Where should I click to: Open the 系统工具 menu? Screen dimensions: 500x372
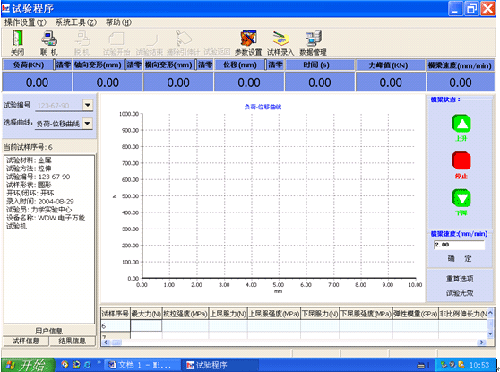click(x=76, y=23)
